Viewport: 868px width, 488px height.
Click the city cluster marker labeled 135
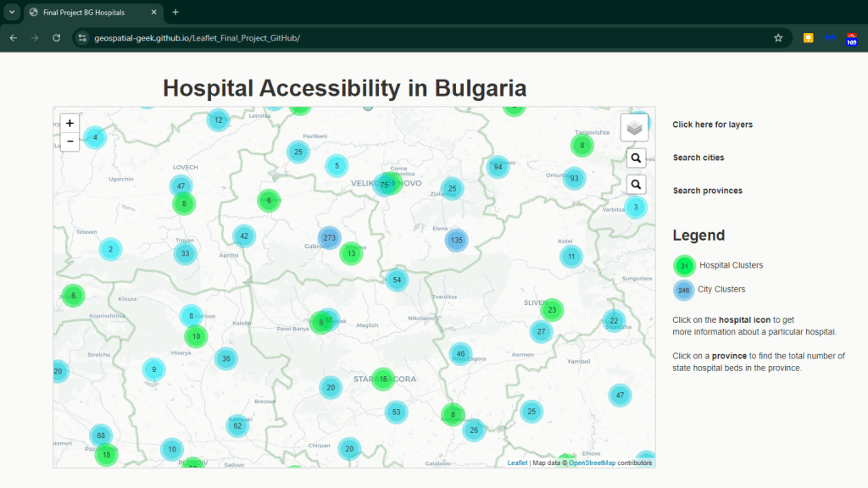pyautogui.click(x=456, y=241)
